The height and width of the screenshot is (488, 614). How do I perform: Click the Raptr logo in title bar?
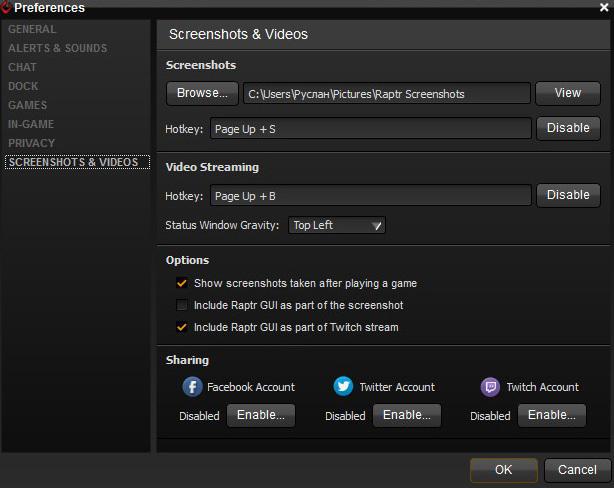coord(6,7)
